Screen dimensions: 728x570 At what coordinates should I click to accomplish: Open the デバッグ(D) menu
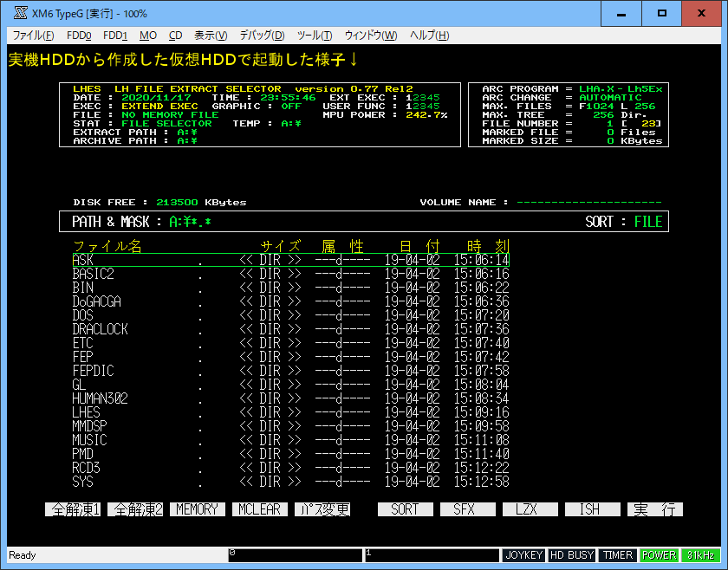coord(263,36)
